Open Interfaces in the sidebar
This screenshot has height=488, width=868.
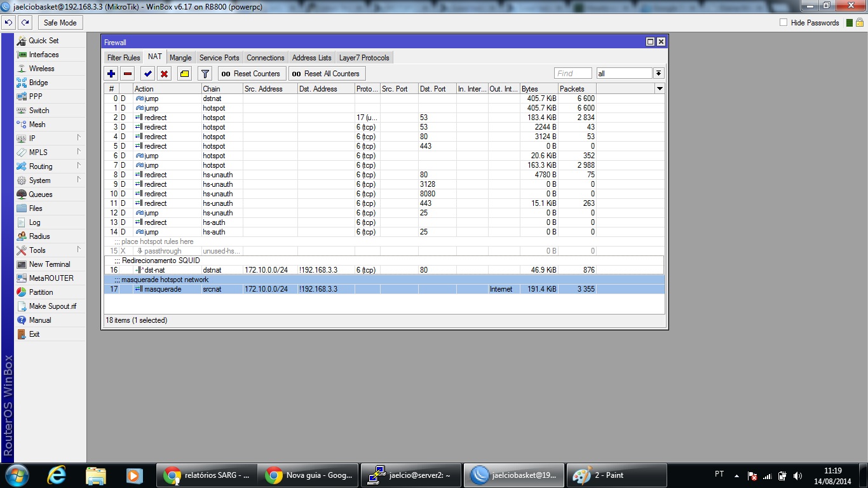pos(50,55)
